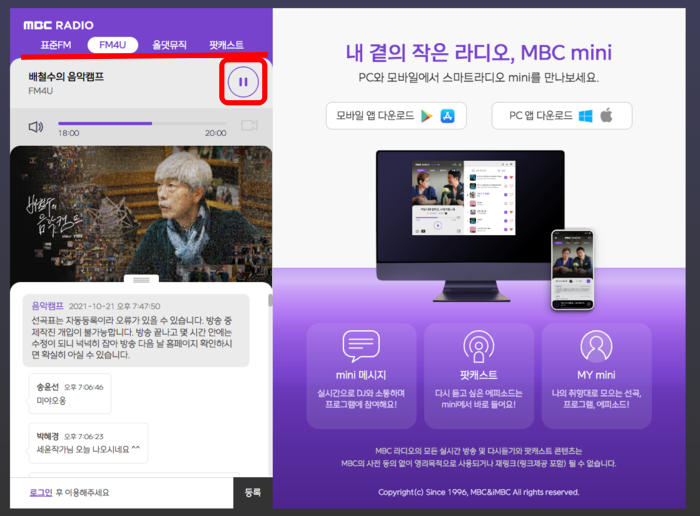Click the 팟캐스트 feature card title
700x516 pixels.
point(479,375)
